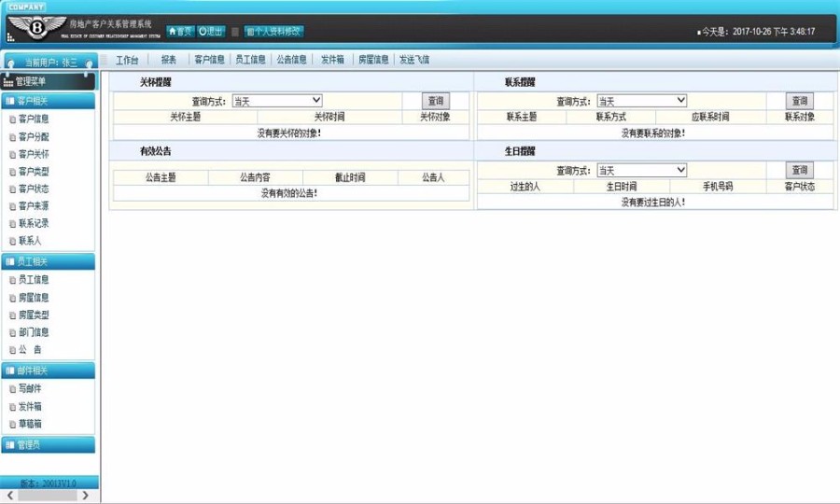Viewport: 840px width, 504px height.
Task: Click the 版本: 20013V1.0 version text
Action: click(48, 483)
